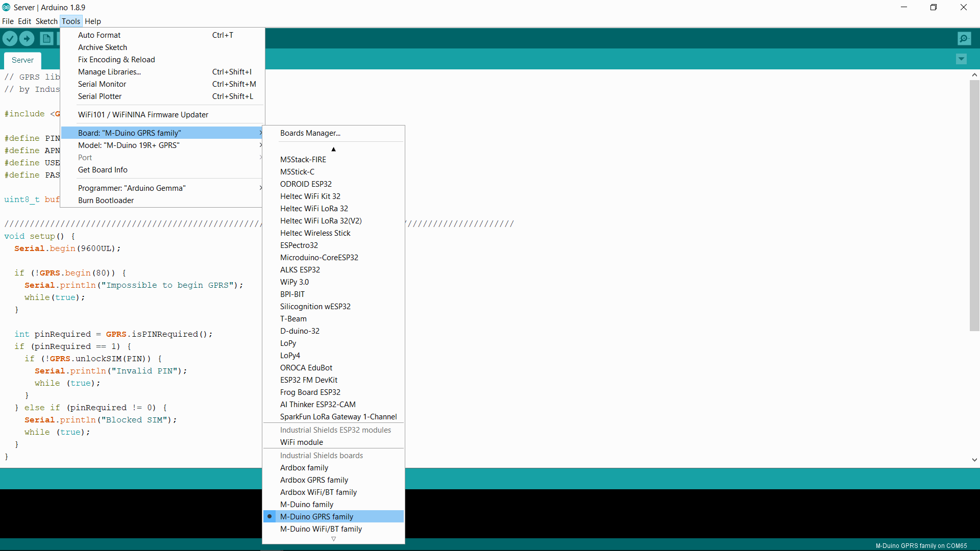Select AI Thinker ESP32-CAM board
980x551 pixels.
334,404
